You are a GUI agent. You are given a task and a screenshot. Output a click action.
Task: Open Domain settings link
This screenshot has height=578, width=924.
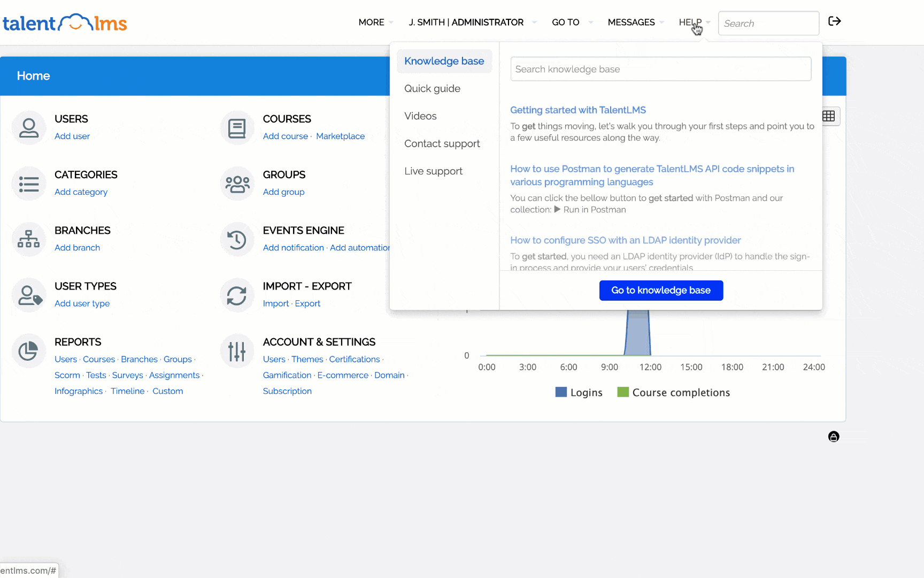(x=389, y=376)
